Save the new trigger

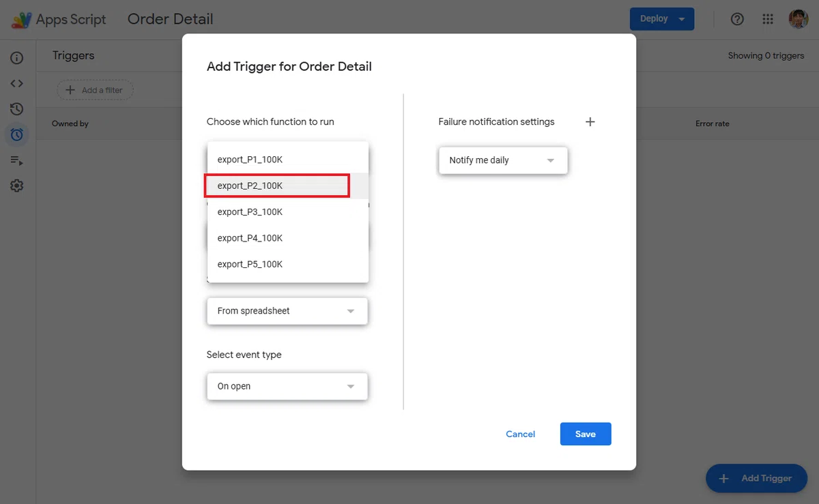[586, 434]
